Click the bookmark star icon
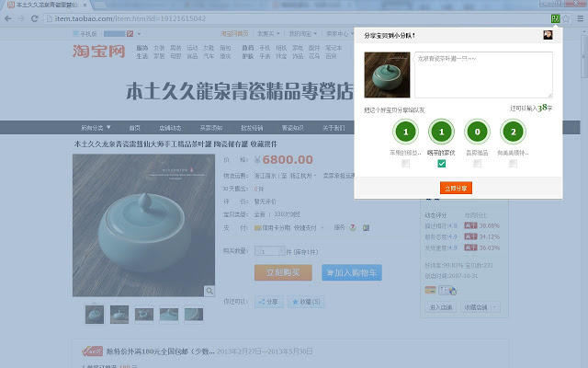Screen dimensions: 588x368 (566, 18)
